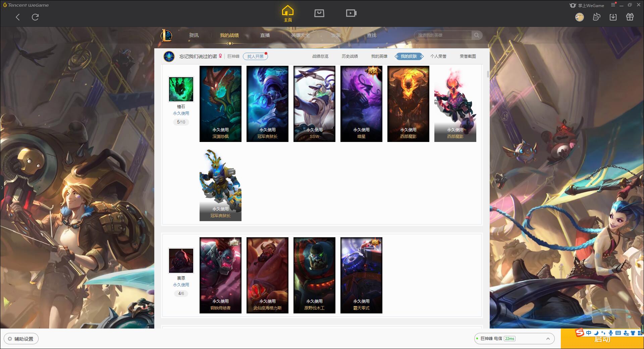Switch to 发现 tab

(x=336, y=35)
